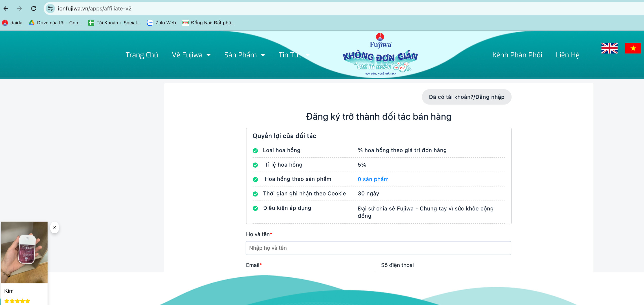Open the 0 sản phẩm link

click(373, 179)
